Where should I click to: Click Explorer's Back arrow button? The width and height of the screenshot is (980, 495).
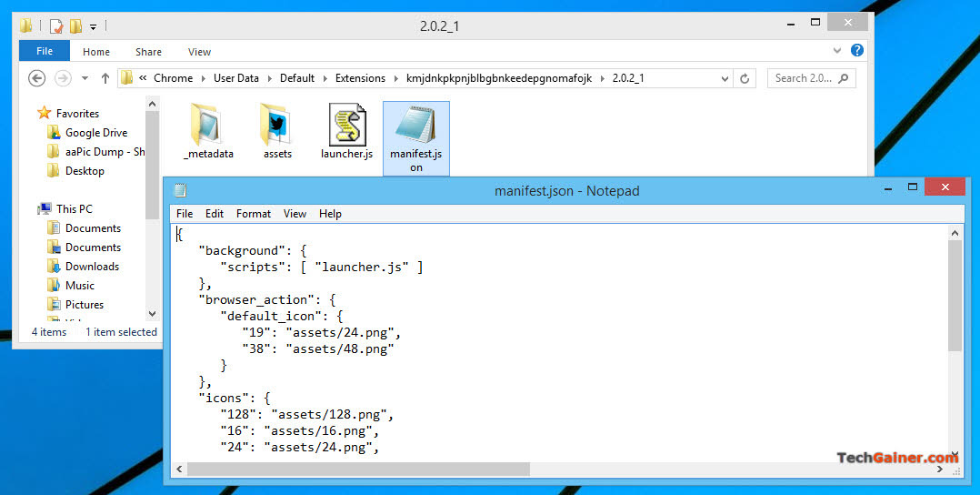coord(37,78)
